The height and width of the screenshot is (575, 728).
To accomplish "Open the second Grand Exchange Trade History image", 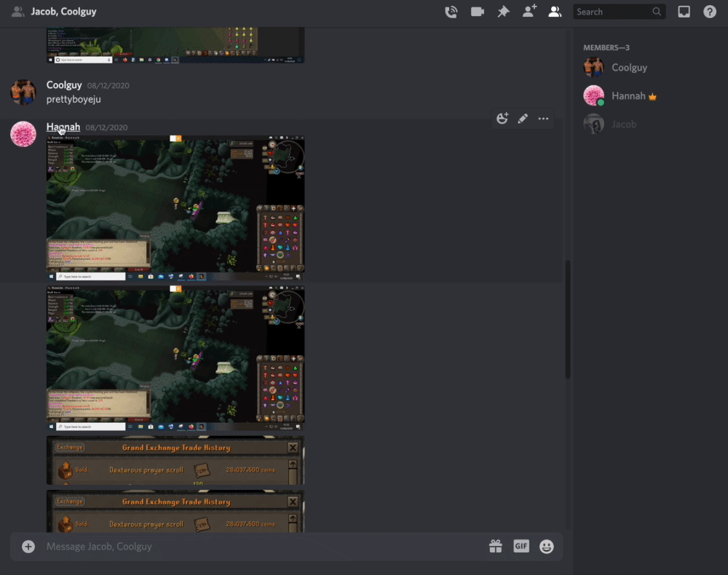I will coord(175,512).
